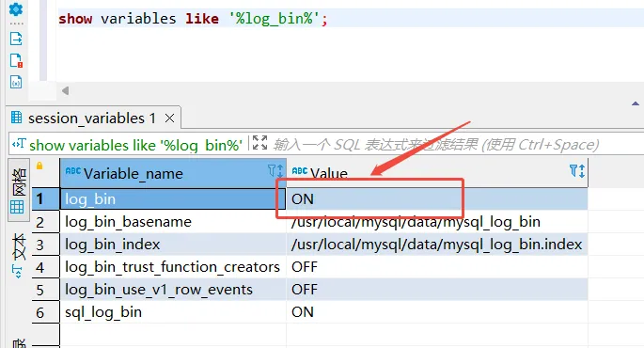
Task: Click the execute script icon in left toolbar
Action: pos(16,39)
